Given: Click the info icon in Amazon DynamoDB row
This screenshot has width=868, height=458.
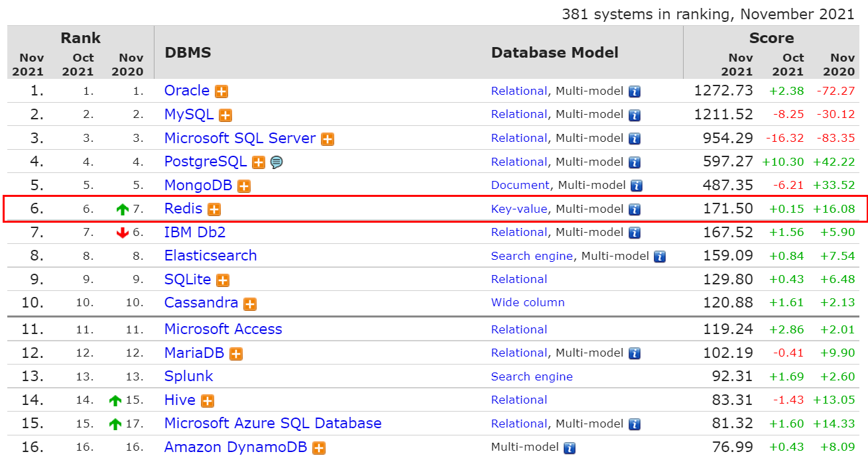Looking at the screenshot, I should [570, 448].
